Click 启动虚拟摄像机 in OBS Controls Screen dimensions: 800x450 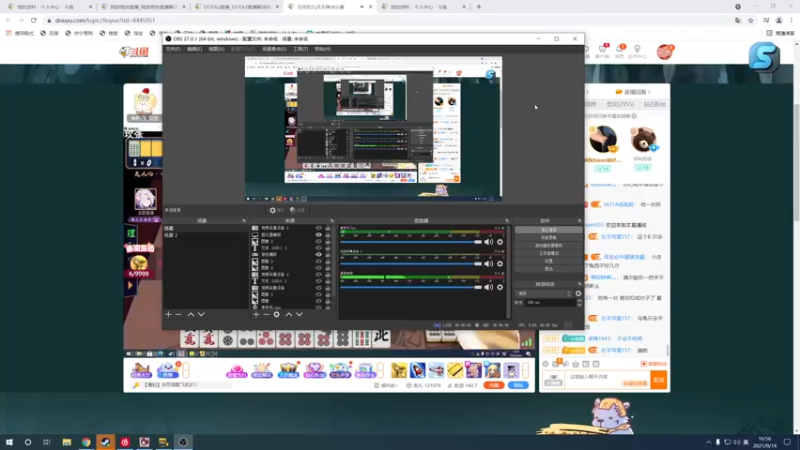[x=548, y=245]
